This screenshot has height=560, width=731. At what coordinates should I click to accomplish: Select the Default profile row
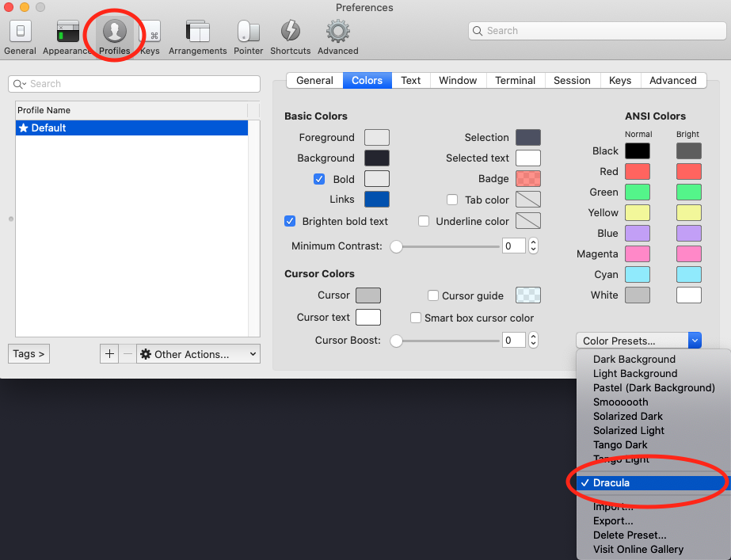click(132, 128)
